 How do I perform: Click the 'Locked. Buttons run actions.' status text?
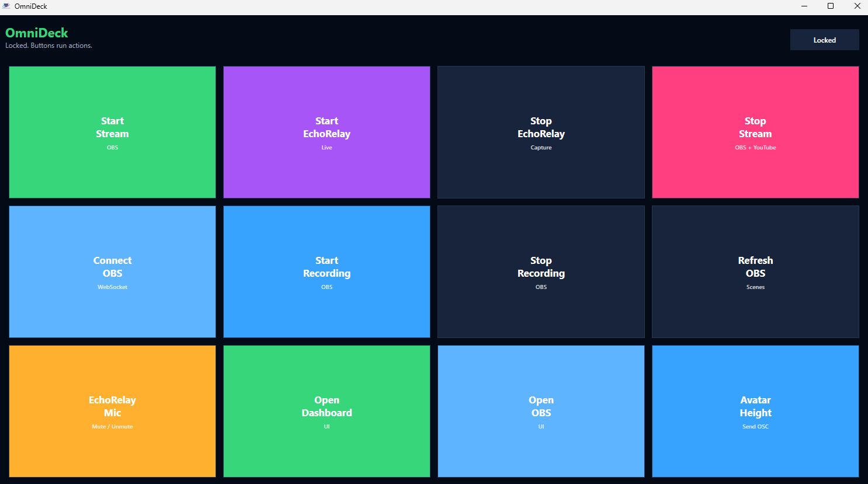48,46
